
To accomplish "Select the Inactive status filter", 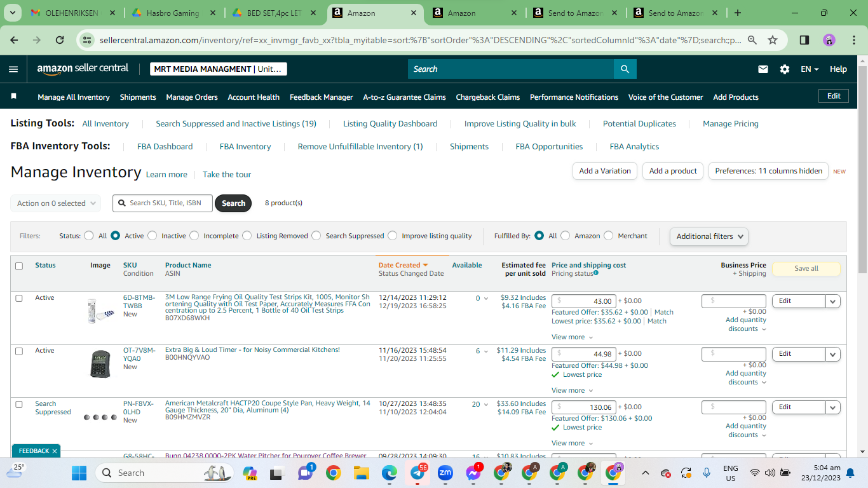I will (152, 236).
